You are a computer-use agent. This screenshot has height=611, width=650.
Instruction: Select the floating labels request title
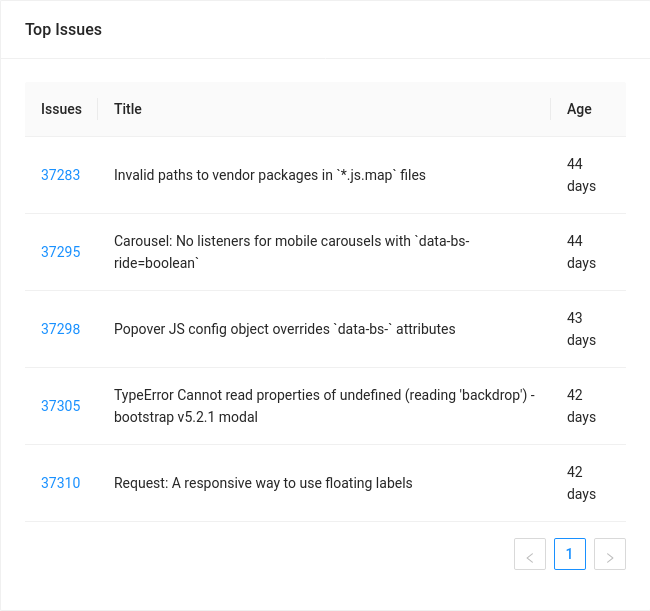pos(263,483)
